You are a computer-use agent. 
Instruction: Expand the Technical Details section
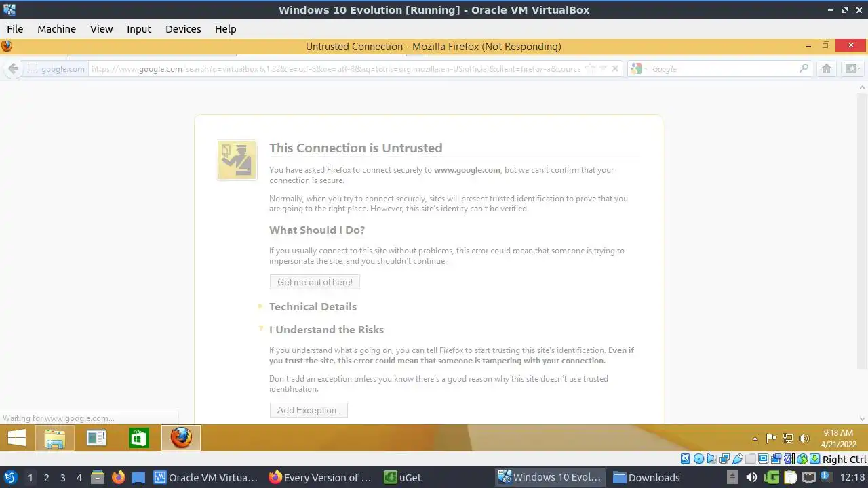(x=313, y=306)
